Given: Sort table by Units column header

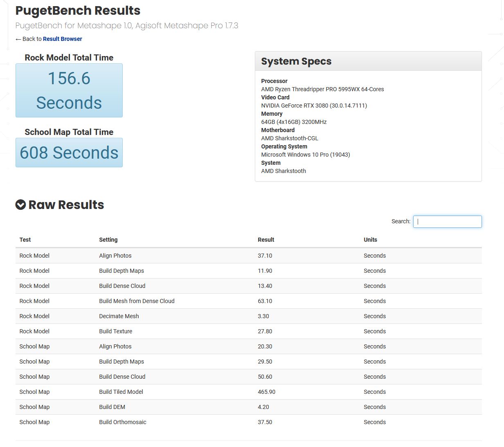Looking at the screenshot, I should [370, 240].
